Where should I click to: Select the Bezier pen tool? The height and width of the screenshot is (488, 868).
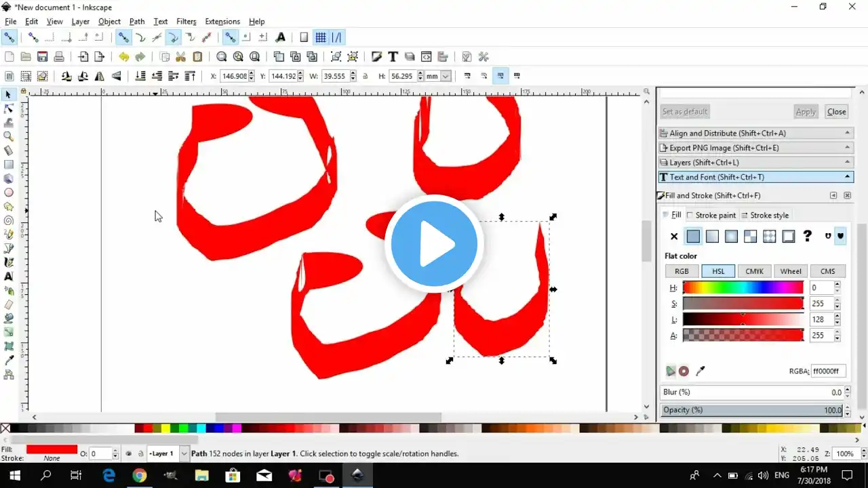coord(9,248)
